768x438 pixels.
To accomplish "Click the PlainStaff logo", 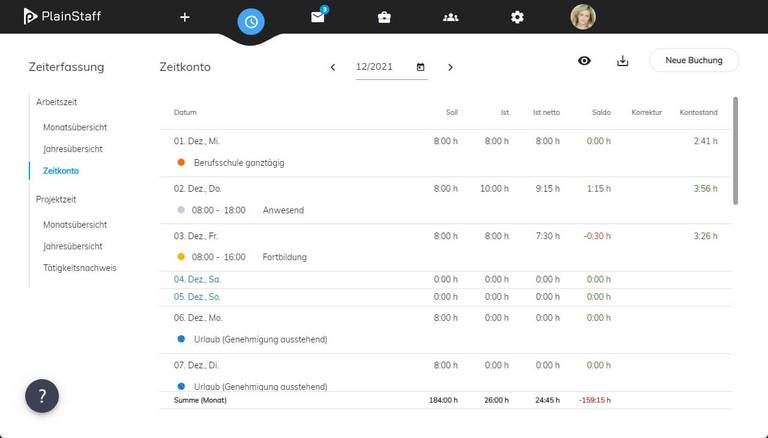I will 58,16.
